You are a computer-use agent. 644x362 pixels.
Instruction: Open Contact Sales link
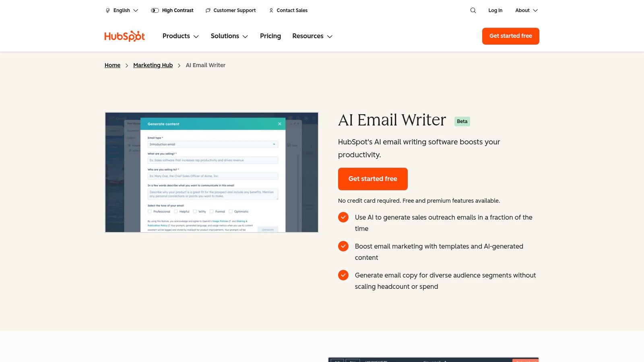(292, 10)
